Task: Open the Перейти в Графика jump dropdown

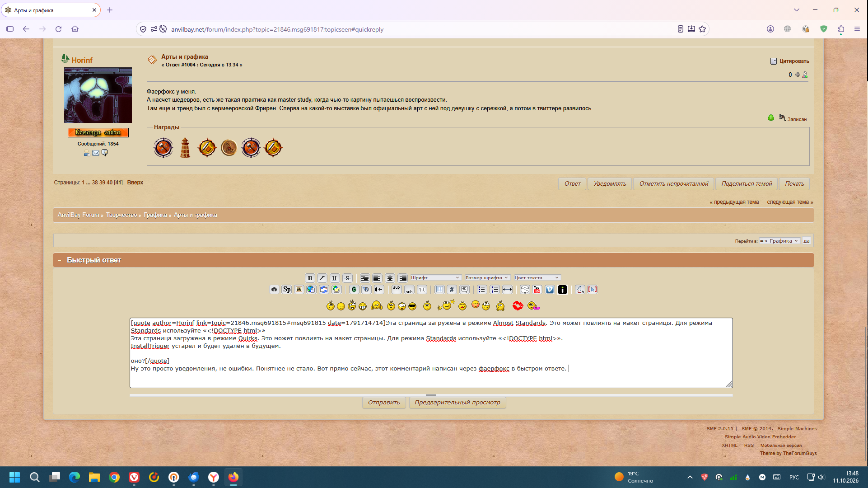Action: 779,241
